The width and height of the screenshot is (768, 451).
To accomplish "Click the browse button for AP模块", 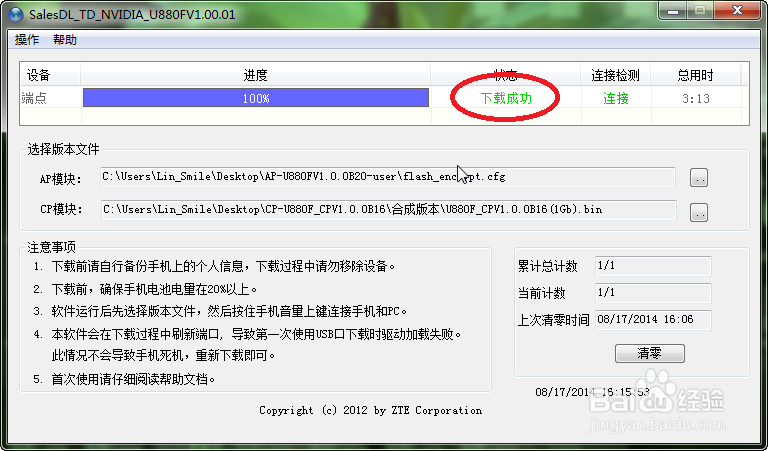I will [698, 178].
